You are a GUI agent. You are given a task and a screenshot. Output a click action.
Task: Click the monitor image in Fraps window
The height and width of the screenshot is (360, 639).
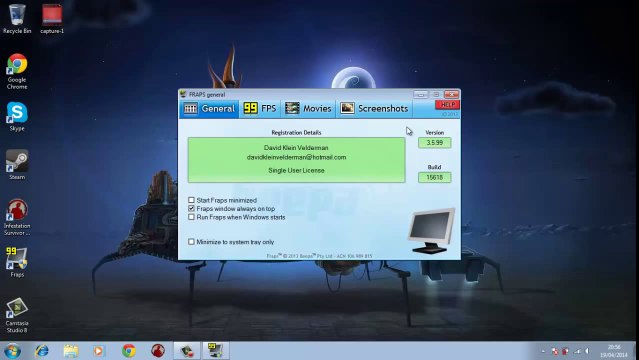pos(431,231)
